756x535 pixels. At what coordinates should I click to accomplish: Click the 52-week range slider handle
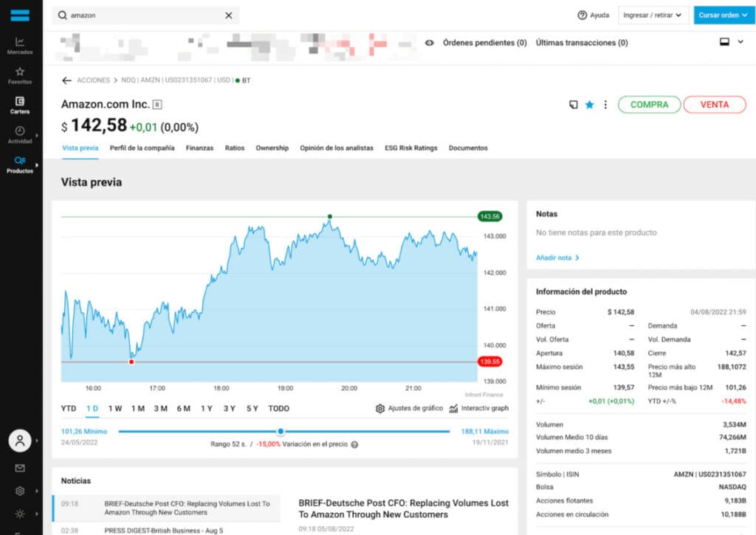pos(281,432)
